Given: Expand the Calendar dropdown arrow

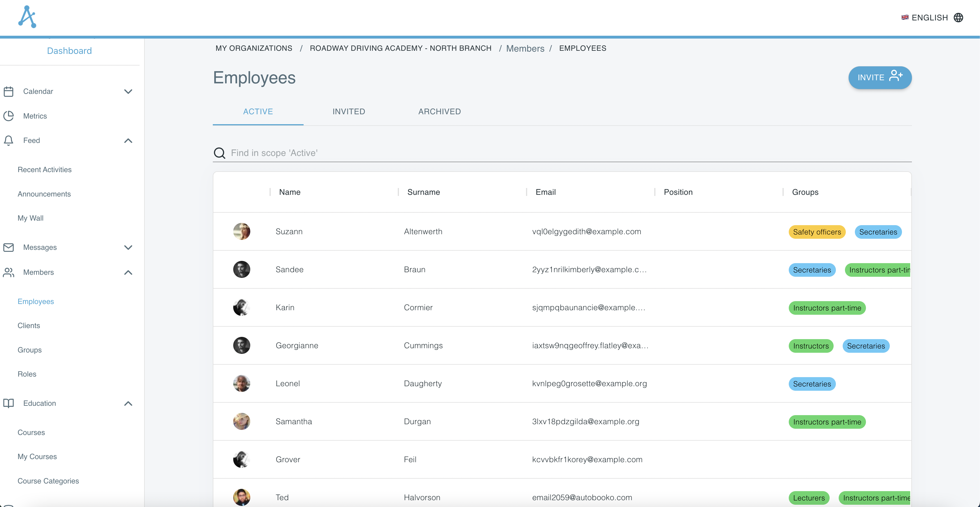Looking at the screenshot, I should pos(128,91).
